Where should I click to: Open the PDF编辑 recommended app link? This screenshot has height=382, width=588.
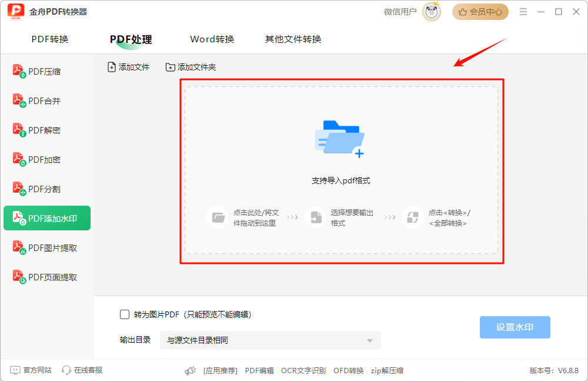259,371
